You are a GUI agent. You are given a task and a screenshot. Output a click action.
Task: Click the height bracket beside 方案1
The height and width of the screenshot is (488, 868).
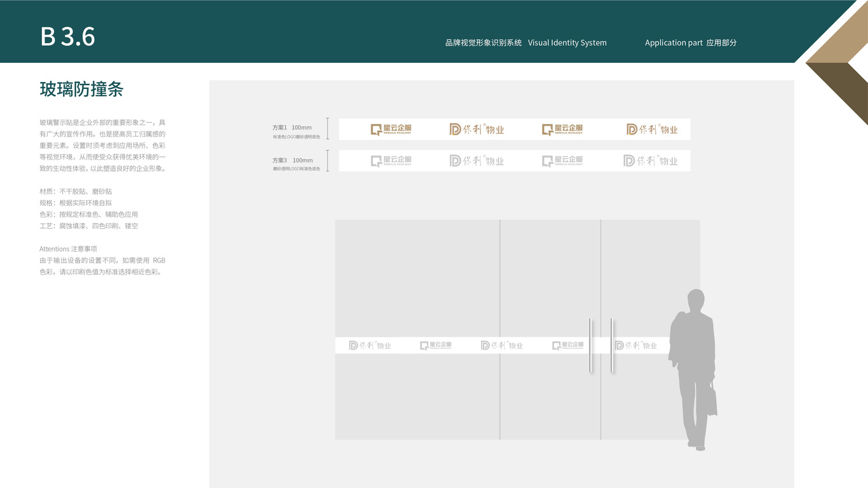(328, 128)
